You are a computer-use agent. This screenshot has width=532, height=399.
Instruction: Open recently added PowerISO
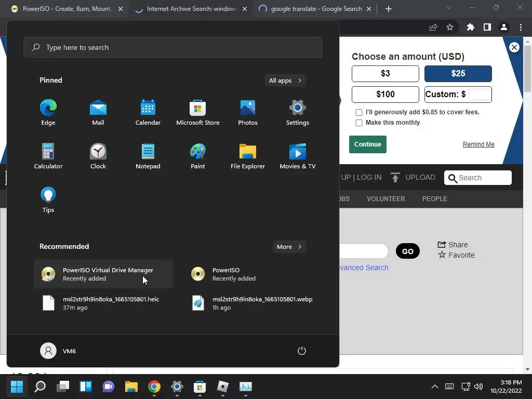point(253,274)
